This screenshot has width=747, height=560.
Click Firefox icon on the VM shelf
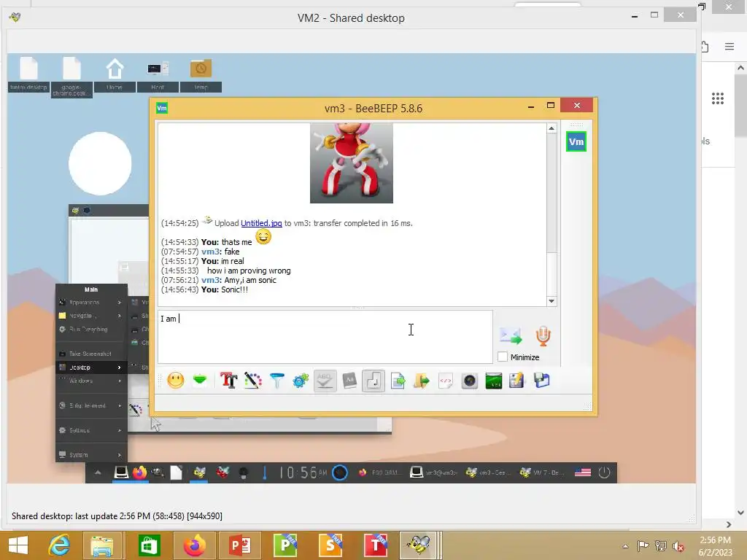click(x=139, y=472)
